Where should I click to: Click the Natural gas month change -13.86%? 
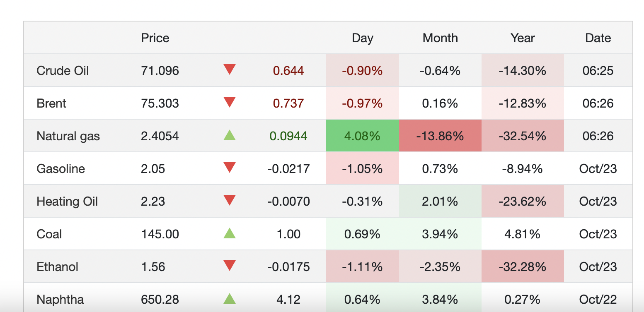(440, 136)
